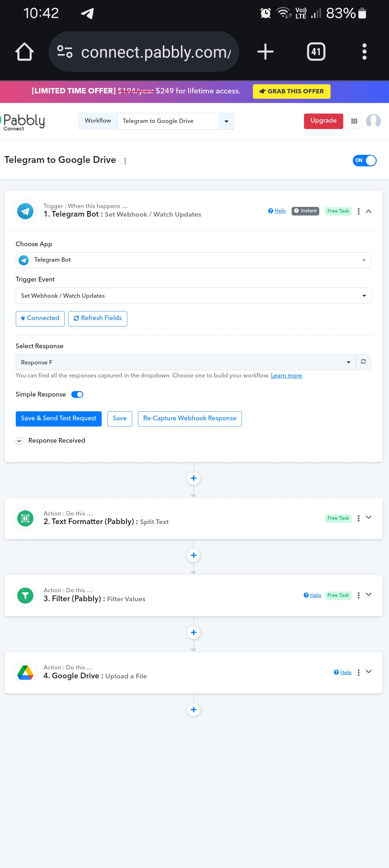Open the Learn more link
Viewport: 389px width, 868px height.
[286, 376]
